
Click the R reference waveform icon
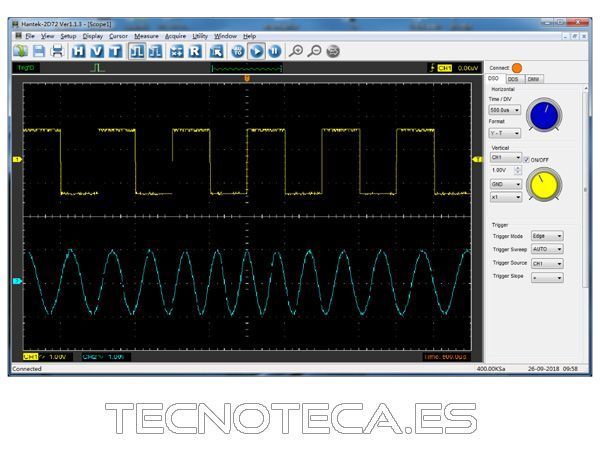coord(195,51)
